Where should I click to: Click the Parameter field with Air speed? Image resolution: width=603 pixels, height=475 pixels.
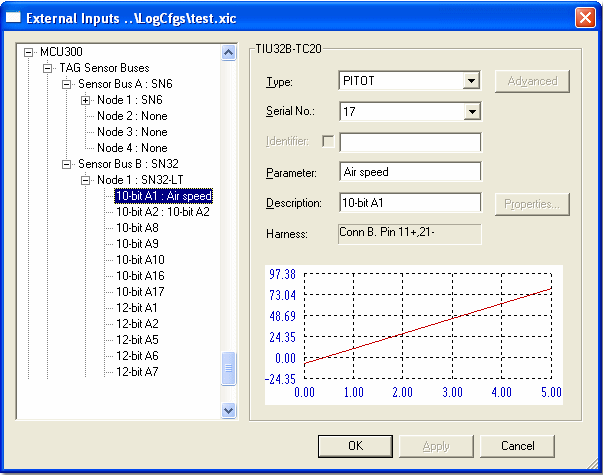pos(410,172)
